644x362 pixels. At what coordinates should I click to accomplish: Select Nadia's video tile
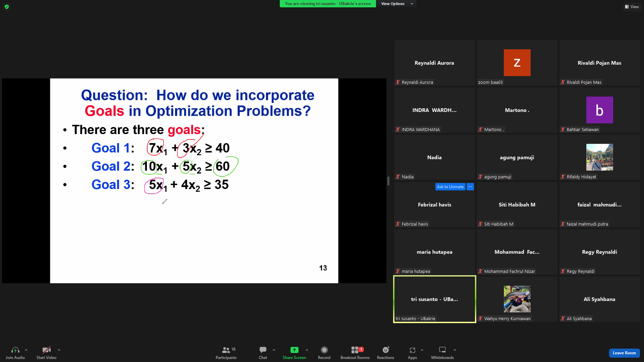pos(434,158)
